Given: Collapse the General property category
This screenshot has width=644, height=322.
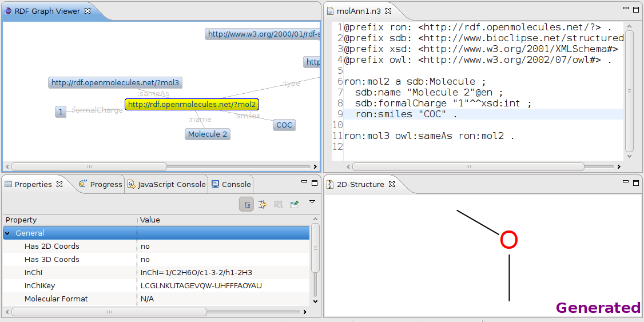Looking at the screenshot, I should click(7, 233).
